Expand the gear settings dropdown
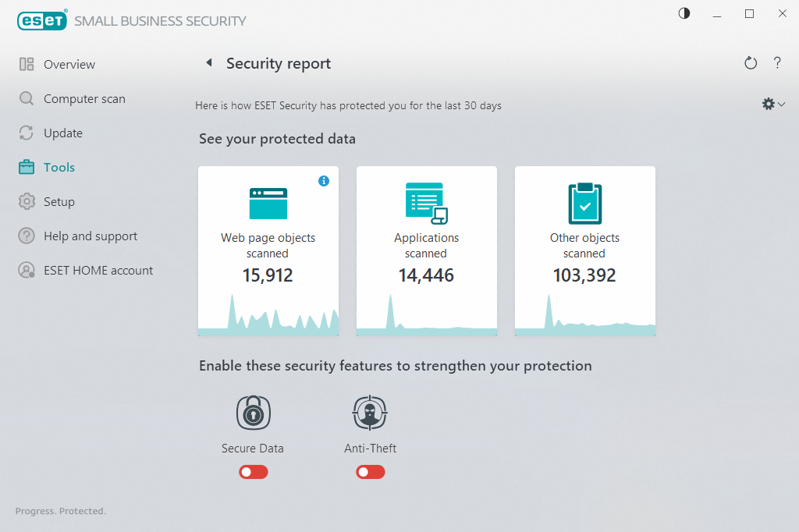Viewport: 799px width, 532px height. click(x=773, y=104)
